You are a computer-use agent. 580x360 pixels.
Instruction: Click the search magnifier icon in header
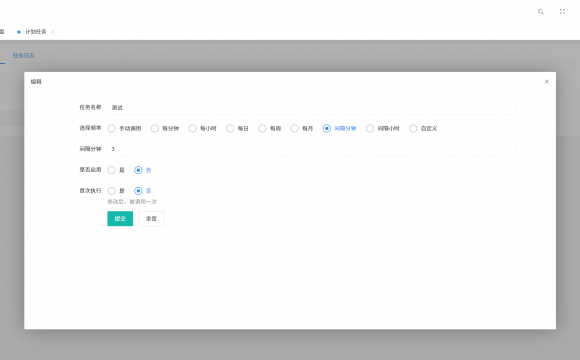click(x=541, y=11)
